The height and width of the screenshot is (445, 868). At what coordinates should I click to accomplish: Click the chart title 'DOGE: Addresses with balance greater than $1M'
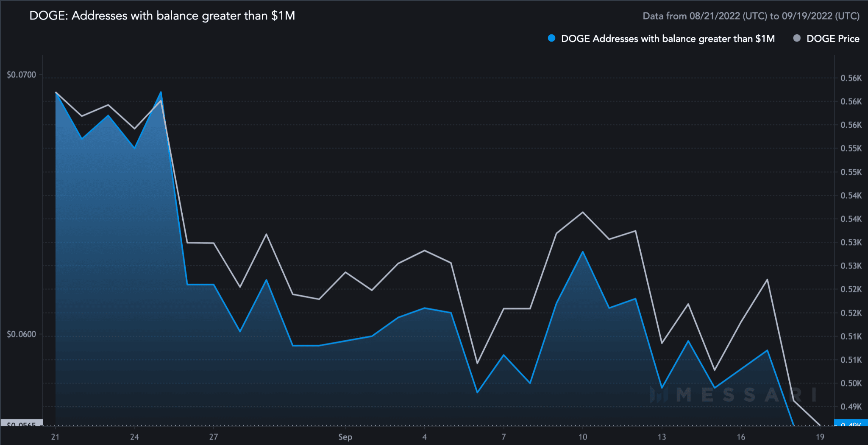(x=162, y=16)
